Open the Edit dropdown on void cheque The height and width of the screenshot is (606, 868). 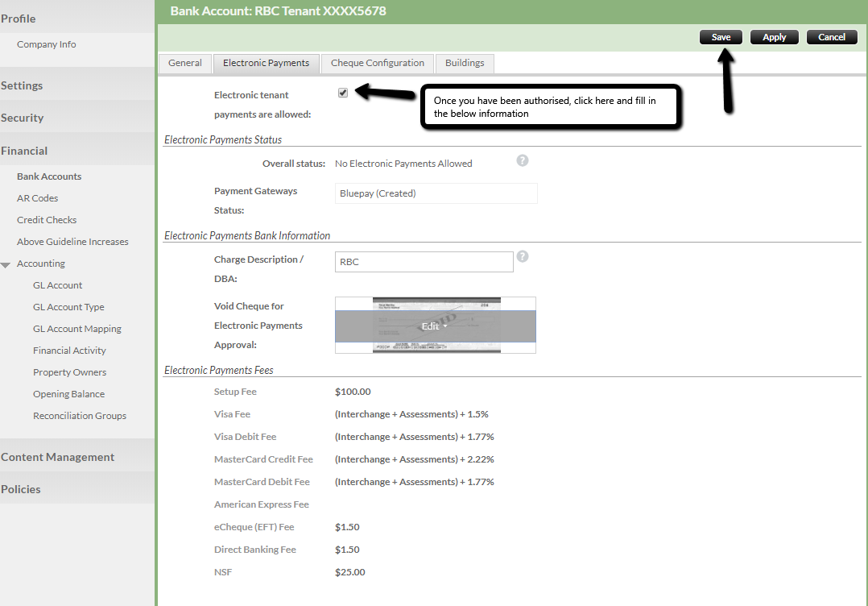click(x=435, y=326)
